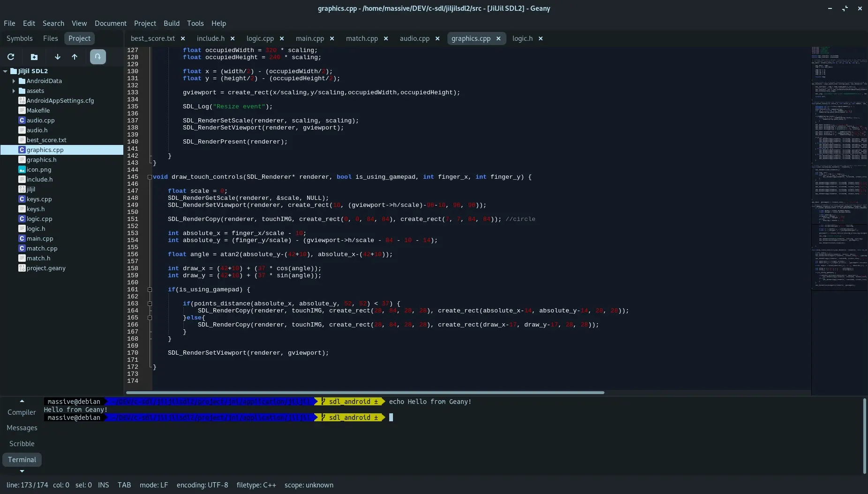Expand the AndroidData folder
The width and height of the screenshot is (868, 494).
(x=14, y=81)
